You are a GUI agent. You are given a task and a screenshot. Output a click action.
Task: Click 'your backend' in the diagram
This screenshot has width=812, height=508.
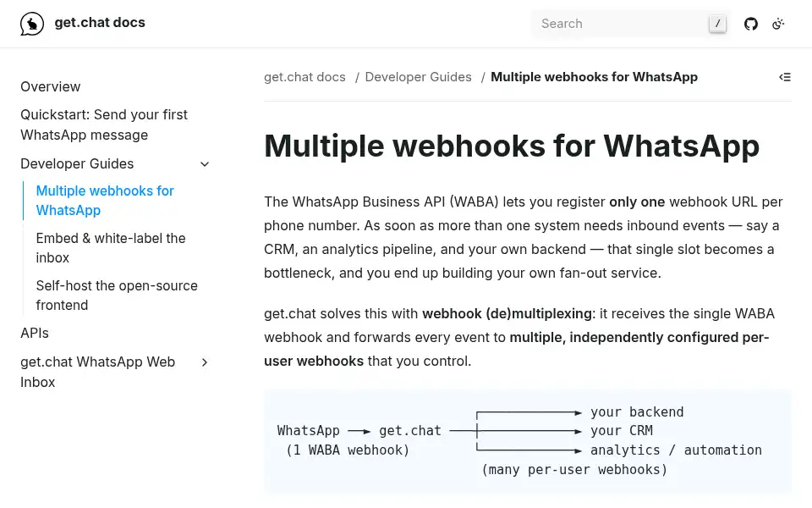pyautogui.click(x=637, y=412)
